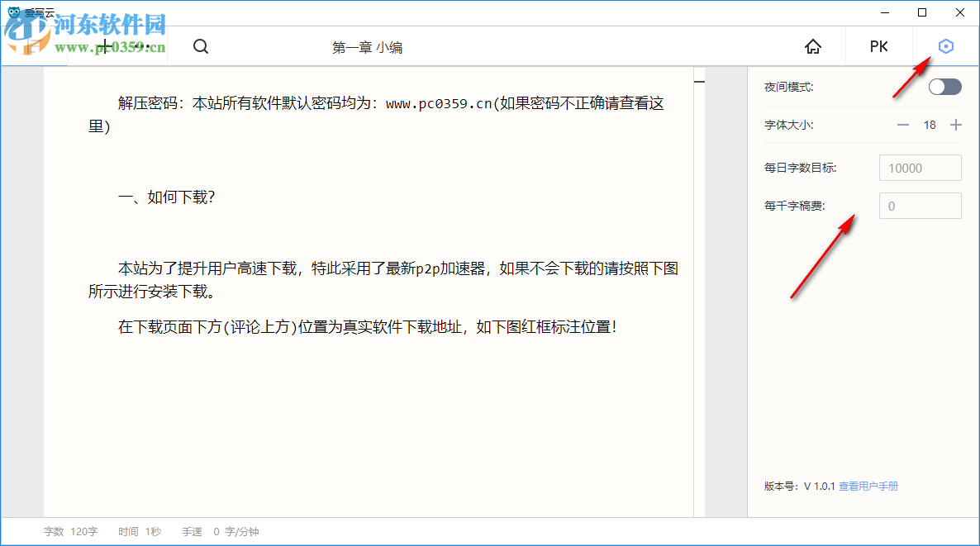The width and height of the screenshot is (980, 546).
Task: Open search with the magnifier icon
Action: tap(200, 46)
